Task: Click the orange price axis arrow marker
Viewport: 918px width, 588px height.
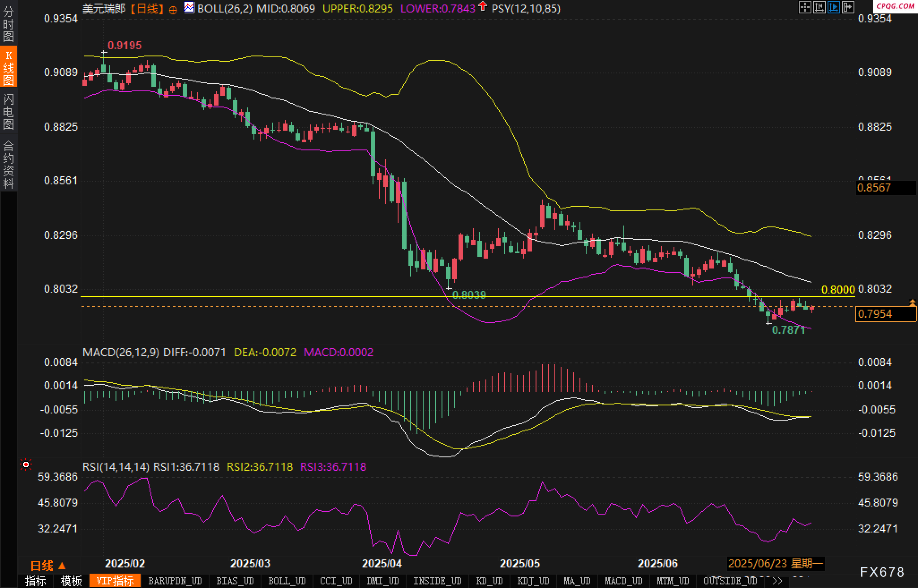Action: pyautogui.click(x=912, y=303)
